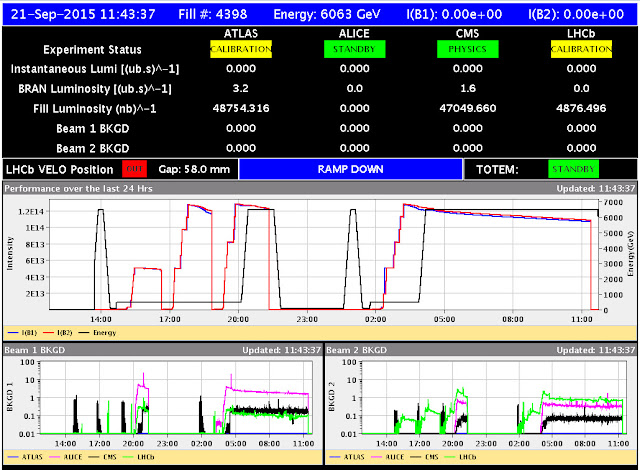
Task: Click the 1.2E14 intensity axis label
Action: tap(31, 211)
